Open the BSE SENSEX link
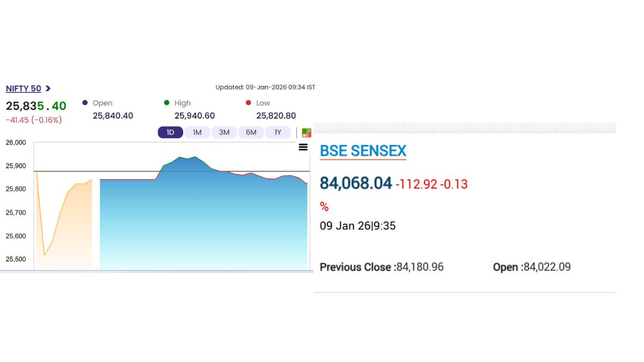The height and width of the screenshot is (362, 644). click(363, 151)
